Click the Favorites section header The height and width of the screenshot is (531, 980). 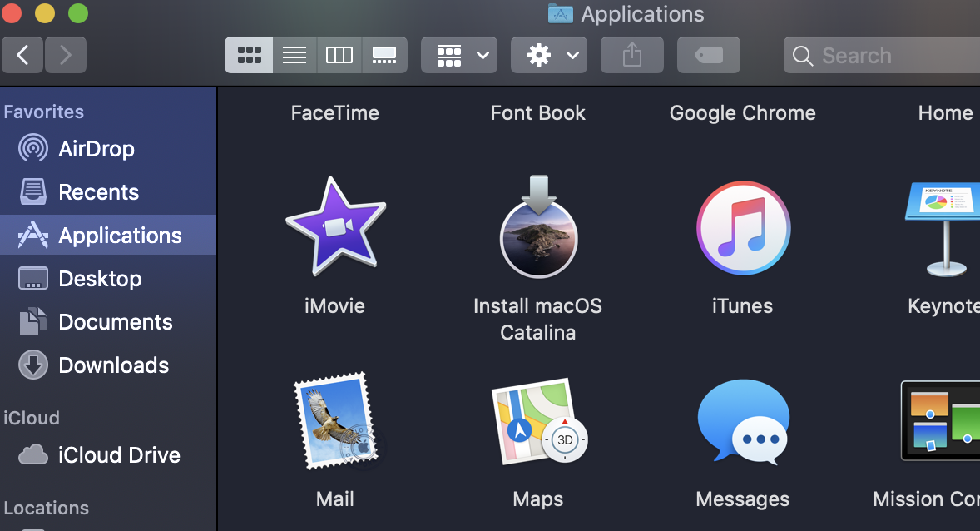44,112
